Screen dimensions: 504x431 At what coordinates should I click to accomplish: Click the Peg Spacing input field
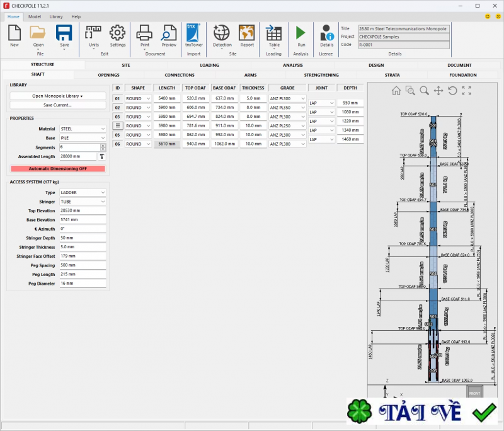pyautogui.click(x=83, y=265)
